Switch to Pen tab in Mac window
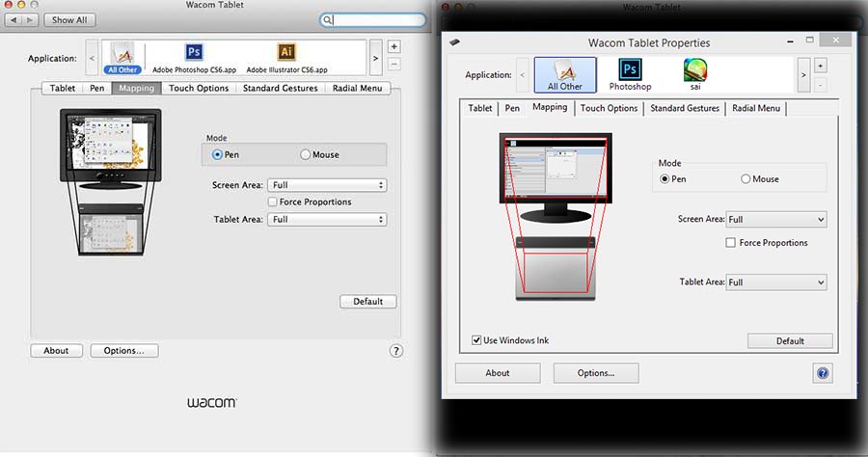The height and width of the screenshot is (457, 868). pos(96,88)
